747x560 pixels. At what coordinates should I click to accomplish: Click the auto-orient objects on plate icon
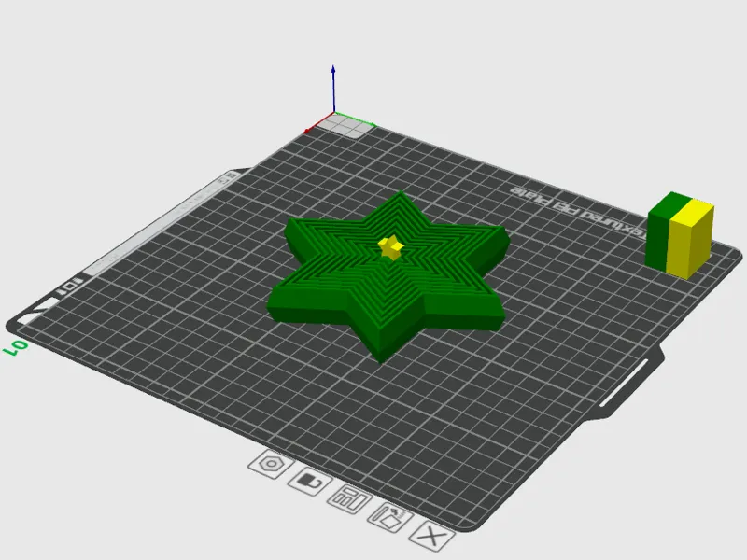coord(390,517)
